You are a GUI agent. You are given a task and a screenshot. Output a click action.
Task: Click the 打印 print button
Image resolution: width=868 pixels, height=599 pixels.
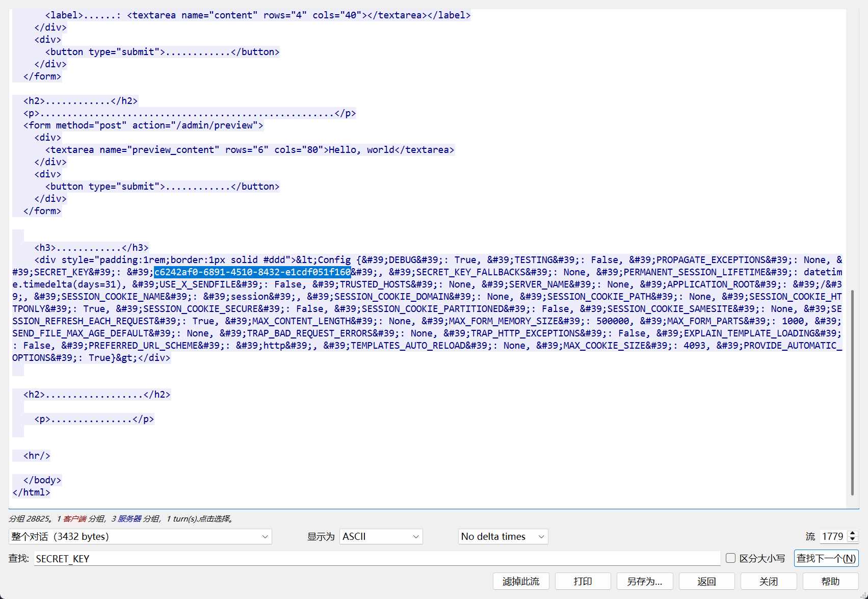[583, 581]
